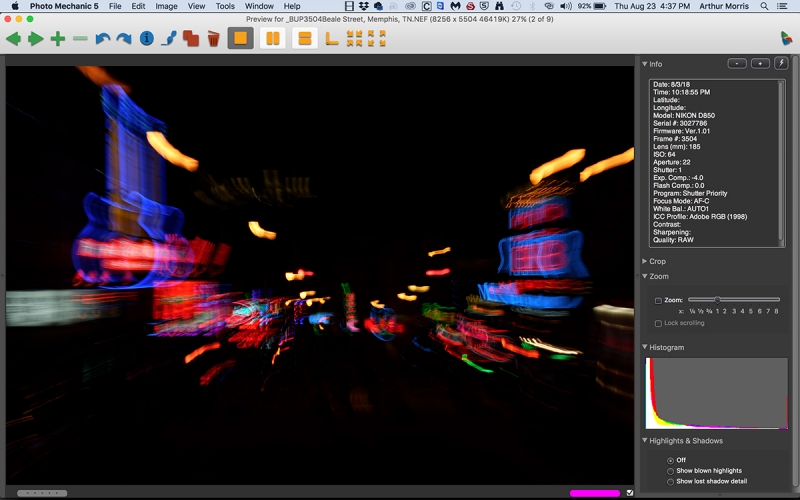
Task: Zoom in with the green plus icon
Action: [58, 38]
